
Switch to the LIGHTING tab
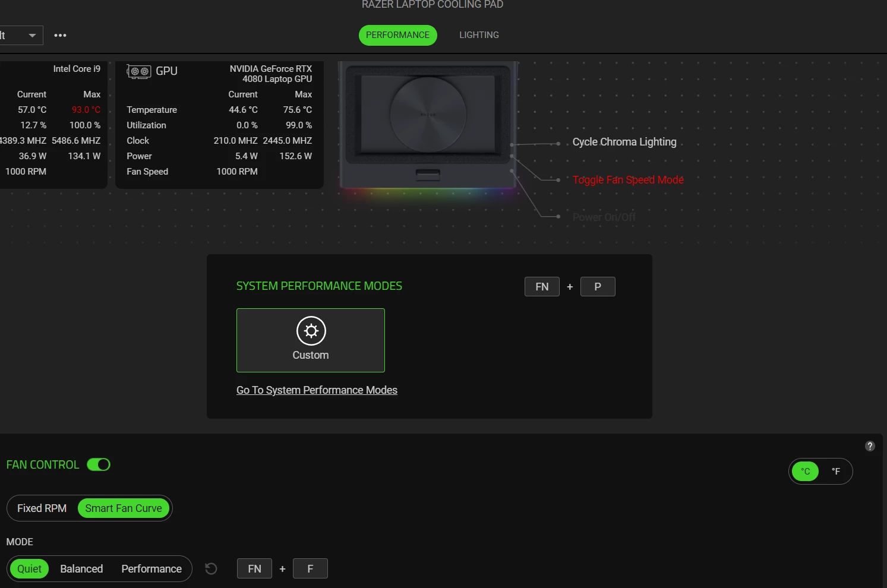pos(479,35)
